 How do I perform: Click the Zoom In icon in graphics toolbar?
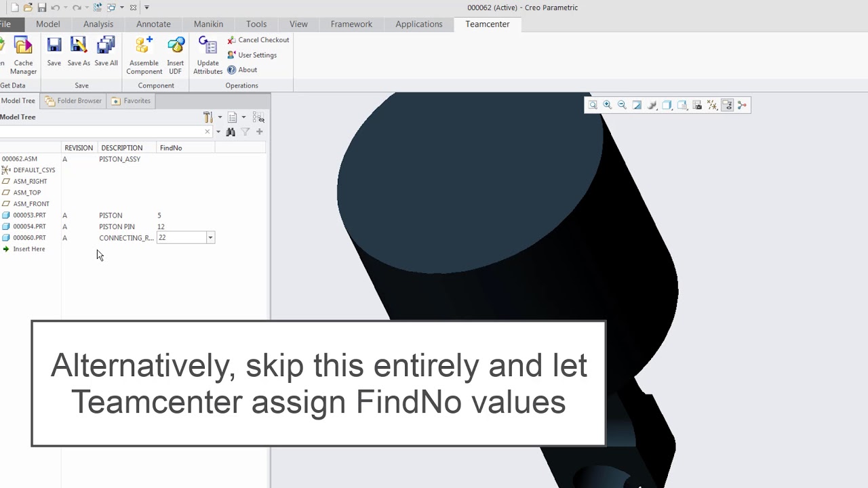pos(608,105)
